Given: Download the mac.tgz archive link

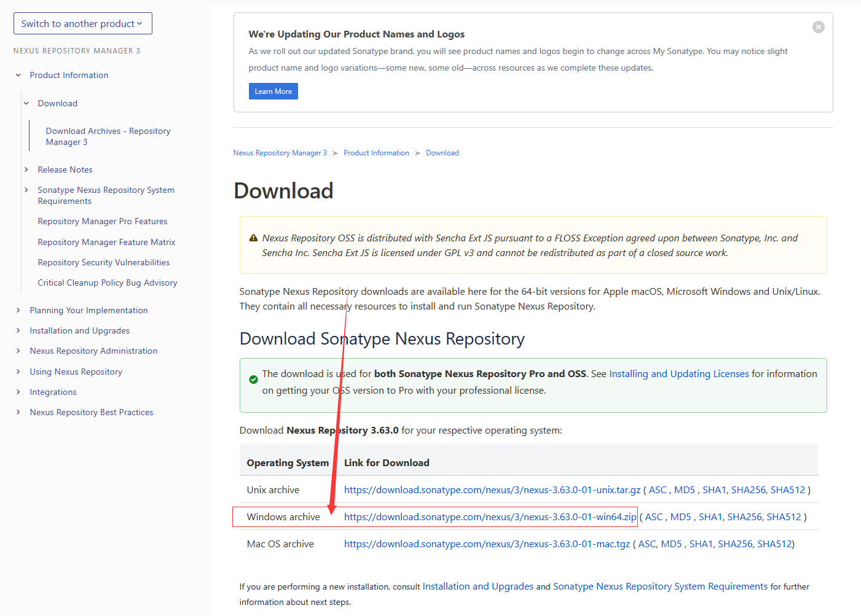Looking at the screenshot, I should coord(487,544).
